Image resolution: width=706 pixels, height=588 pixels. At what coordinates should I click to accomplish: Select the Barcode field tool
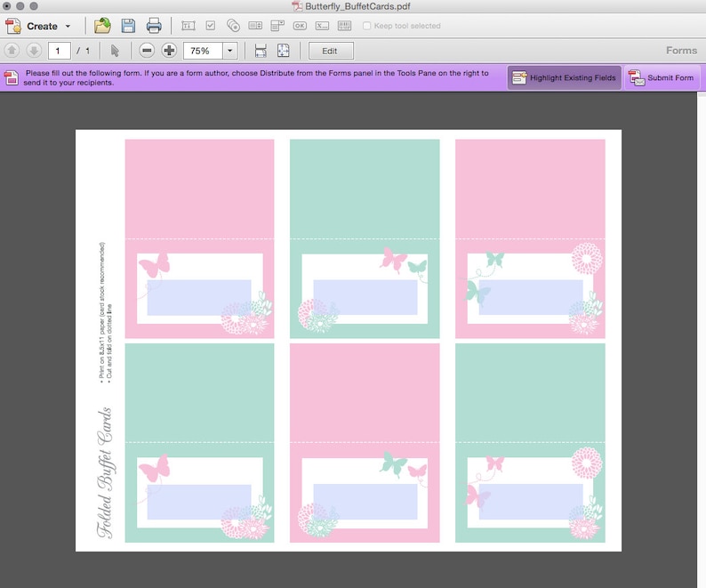[x=344, y=26]
